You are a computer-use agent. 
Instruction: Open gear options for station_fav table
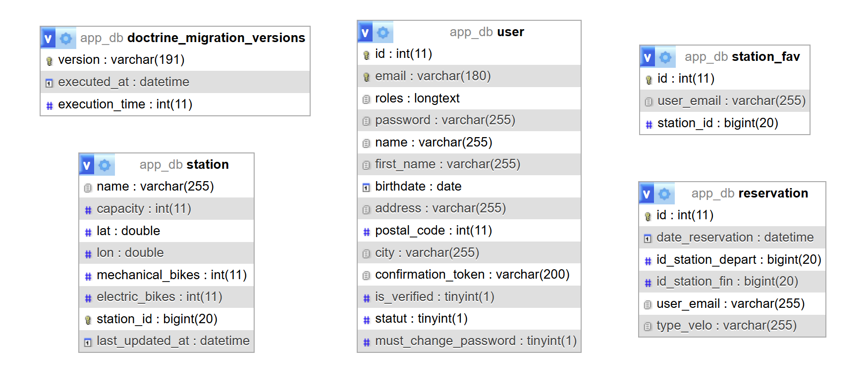click(665, 57)
